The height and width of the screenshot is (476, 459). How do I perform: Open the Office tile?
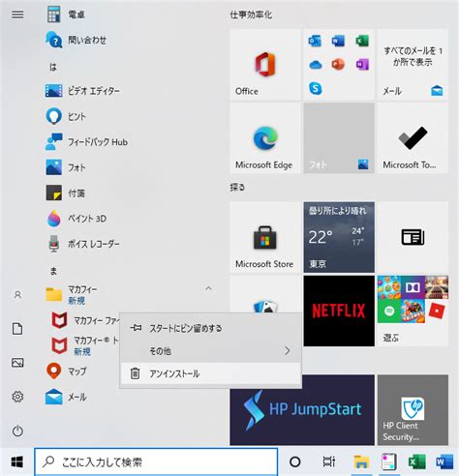(265, 65)
